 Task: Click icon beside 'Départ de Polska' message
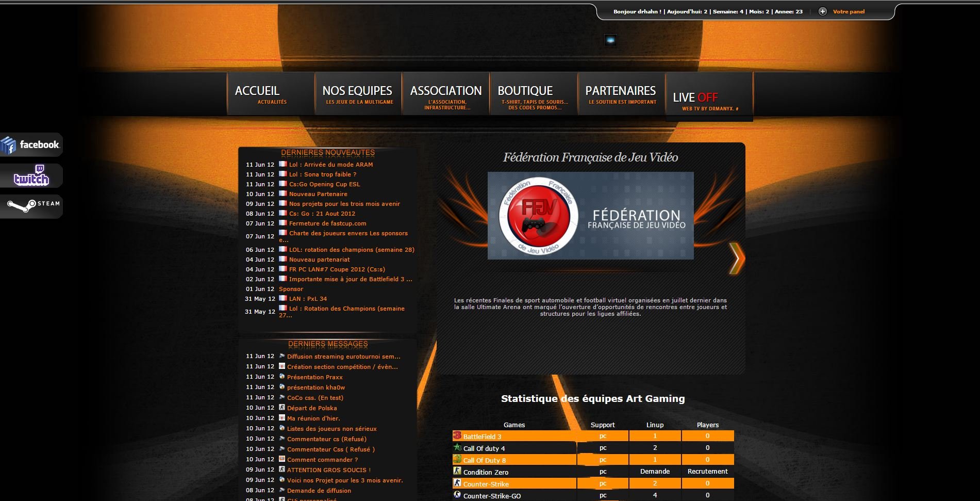tap(282, 407)
